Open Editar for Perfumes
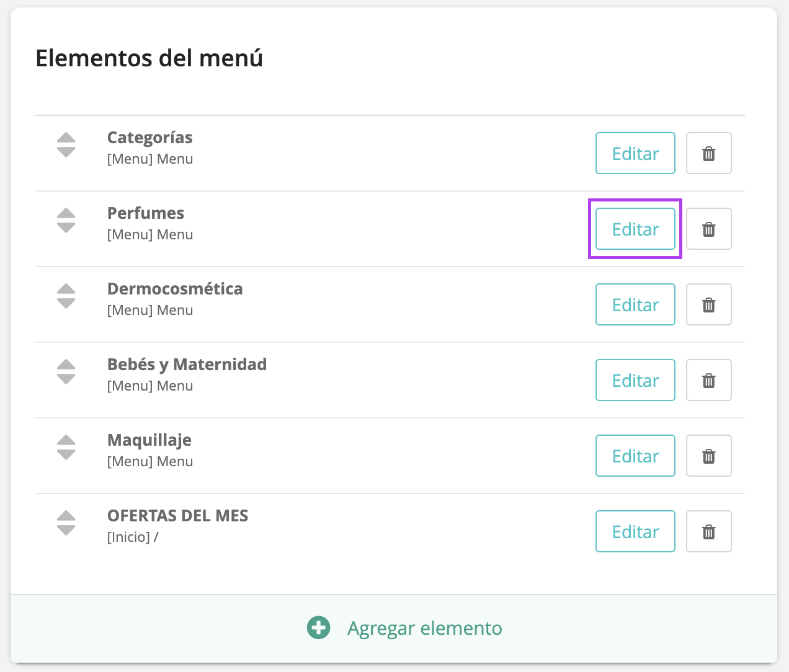789x672 pixels. tap(635, 229)
